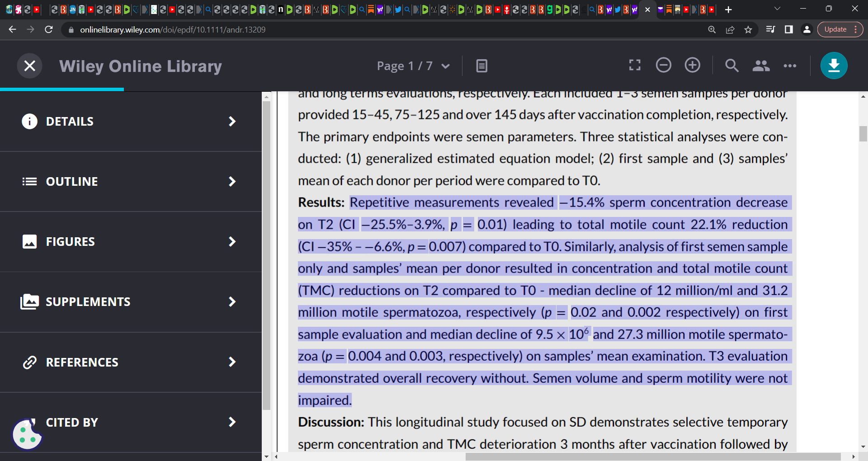The image size is (868, 461).
Task: Close the current active tab
Action: tap(647, 9)
